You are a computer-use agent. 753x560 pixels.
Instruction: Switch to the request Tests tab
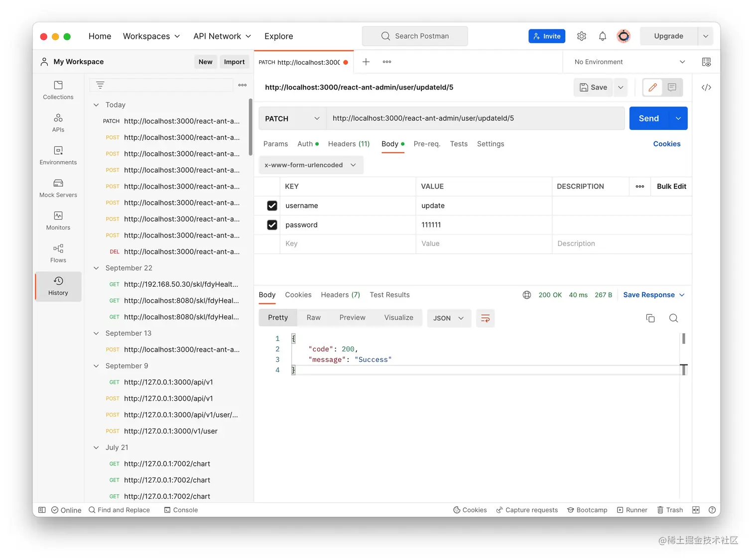tap(459, 144)
